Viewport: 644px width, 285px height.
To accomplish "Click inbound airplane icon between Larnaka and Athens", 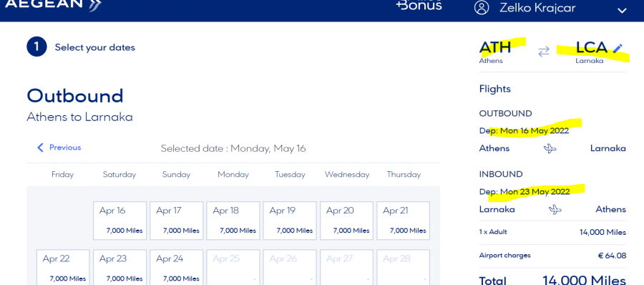I will point(555,209).
